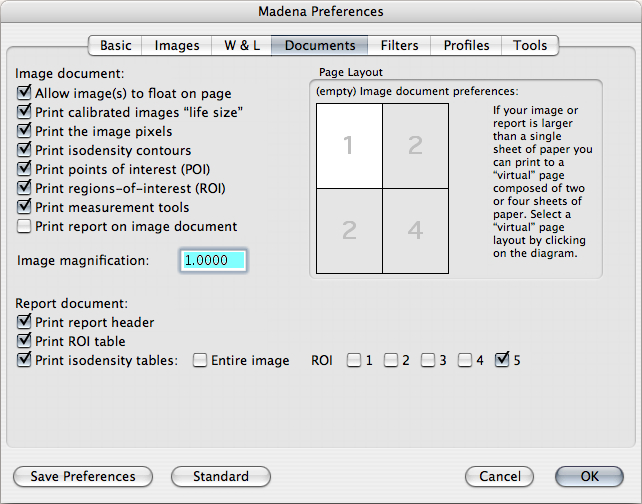Uncheck ROI 5 checkbox
The width and height of the screenshot is (642, 504).
tap(502, 361)
